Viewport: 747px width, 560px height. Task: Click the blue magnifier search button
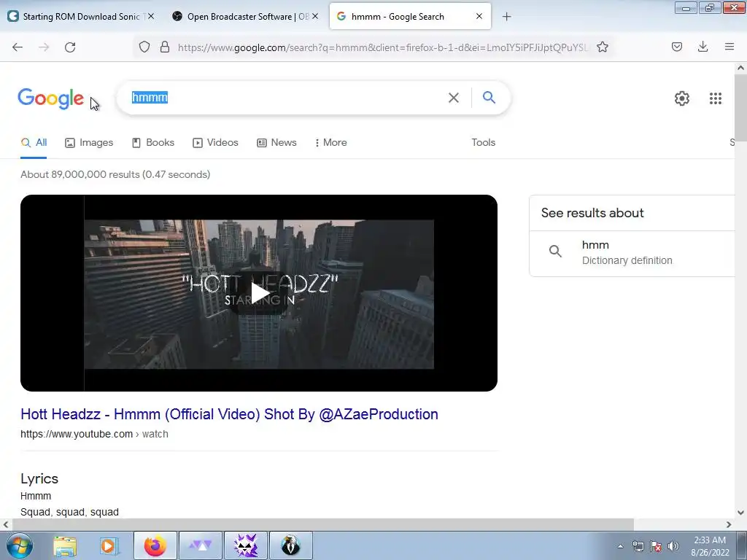(x=489, y=98)
